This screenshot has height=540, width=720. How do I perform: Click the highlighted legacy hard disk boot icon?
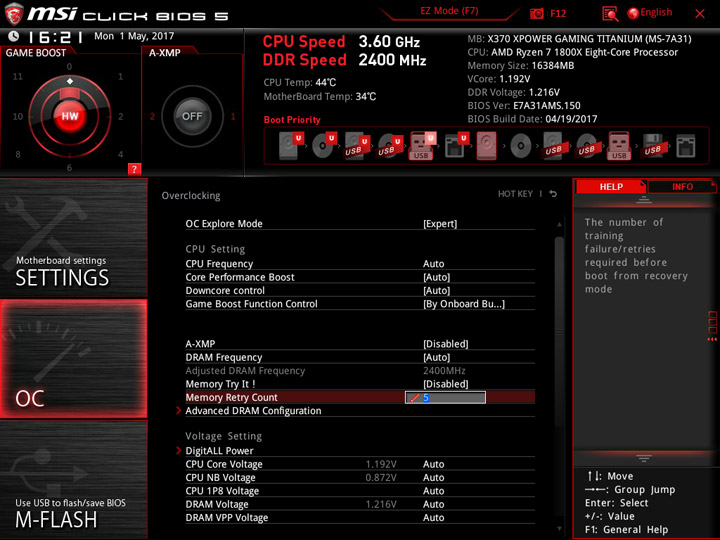(x=487, y=146)
